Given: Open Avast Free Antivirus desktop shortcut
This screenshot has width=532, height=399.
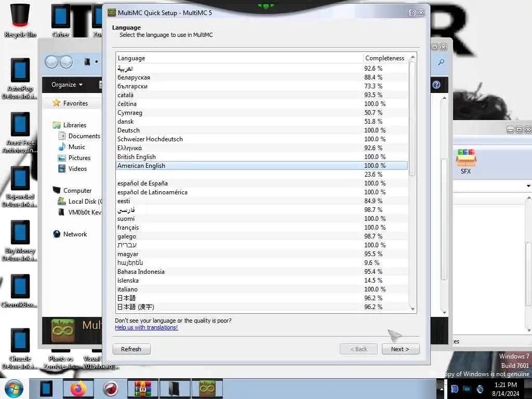Looking at the screenshot, I should point(20,132).
